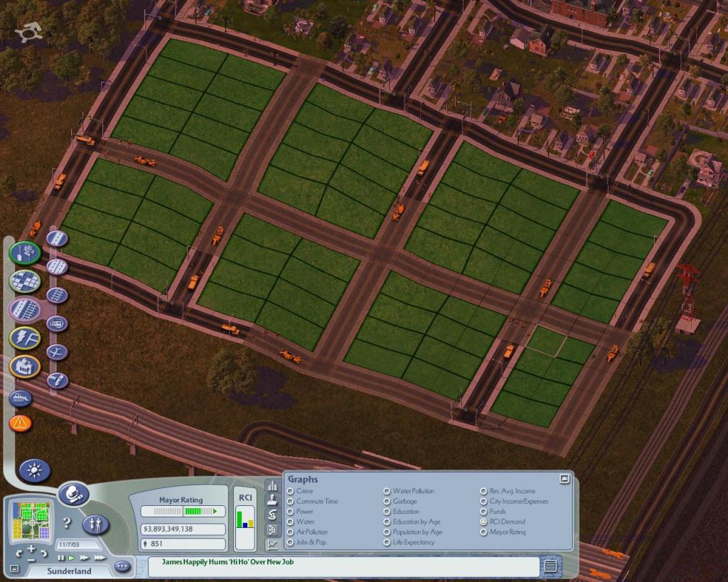This screenshot has width=728, height=582.
Task: Select the Air Pollution graph option
Action: click(x=291, y=532)
